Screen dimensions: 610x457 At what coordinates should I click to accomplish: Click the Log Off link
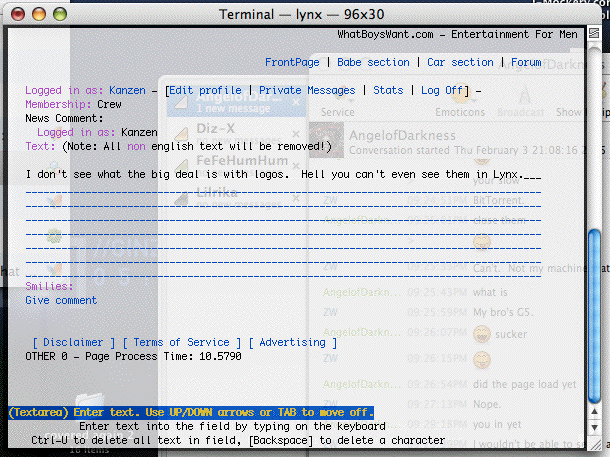point(442,90)
